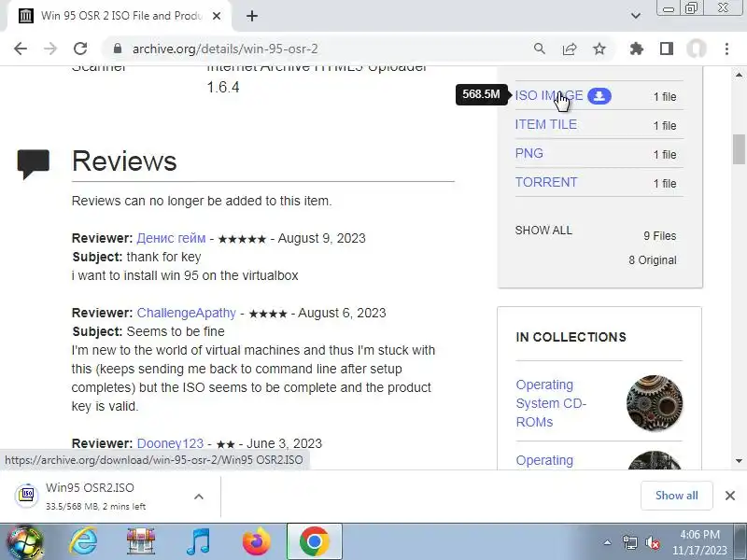
Task: Show hidden system tray icons
Action: [x=608, y=542]
